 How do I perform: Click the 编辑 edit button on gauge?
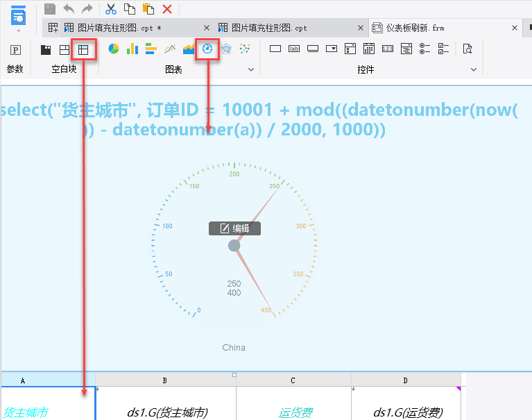point(234,228)
